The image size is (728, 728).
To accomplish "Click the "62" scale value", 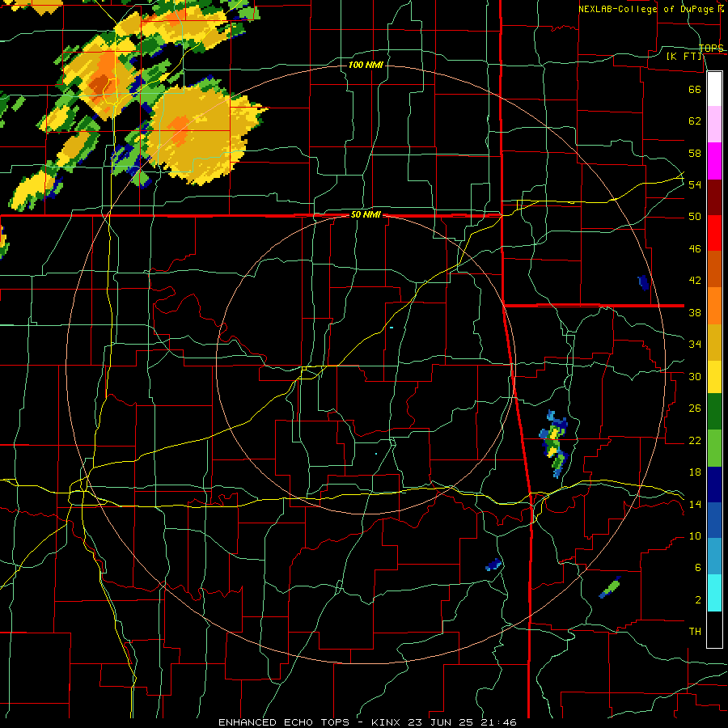I will coord(695,121).
